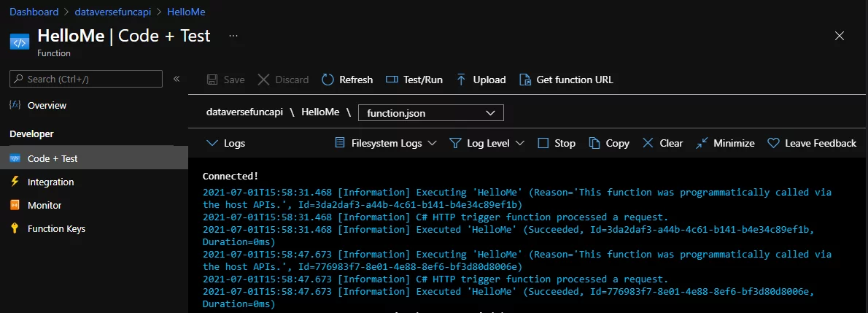Open the function.json file dropdown
The image size is (868, 313).
430,112
